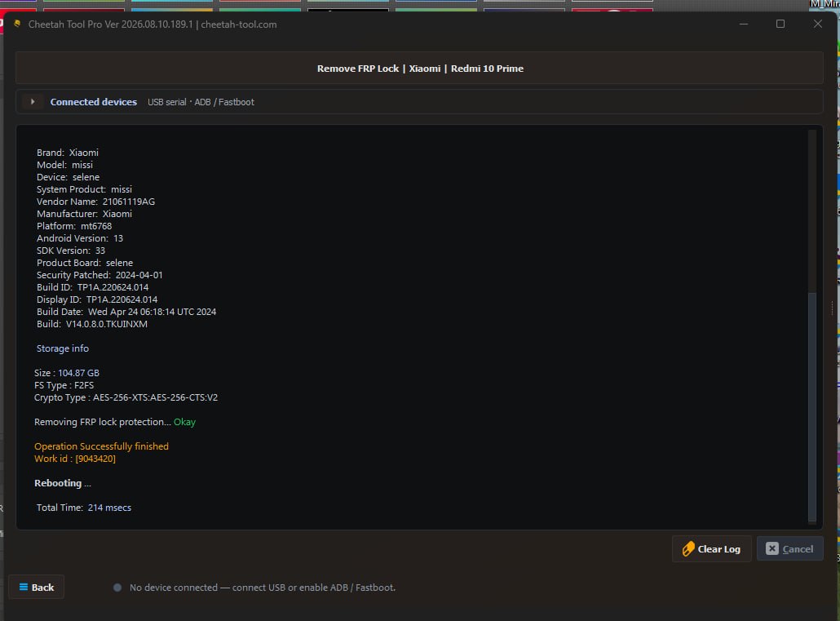Image resolution: width=840 pixels, height=621 pixels.
Task: Click the 'Build ID: TP1A.220624.014' log line
Action: click(93, 287)
